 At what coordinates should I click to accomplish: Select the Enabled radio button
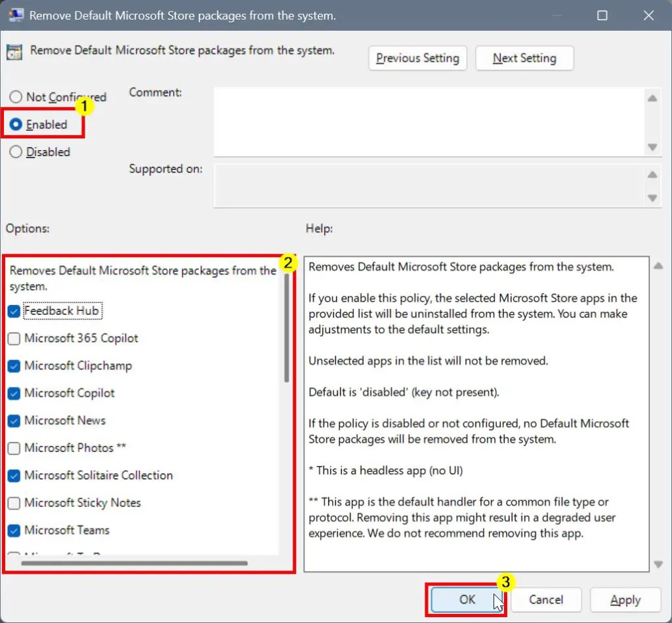pos(16,124)
